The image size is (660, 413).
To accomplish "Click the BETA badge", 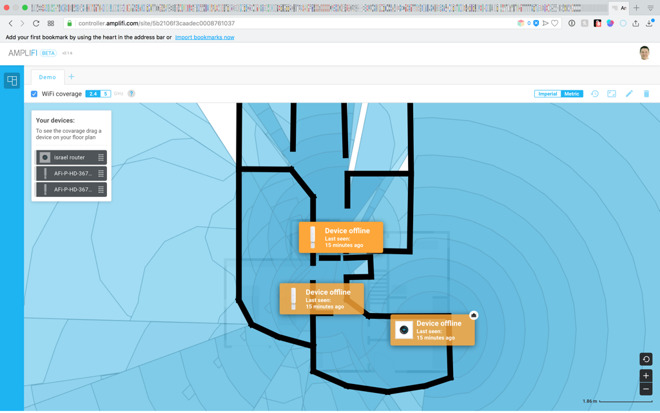I will coord(48,53).
